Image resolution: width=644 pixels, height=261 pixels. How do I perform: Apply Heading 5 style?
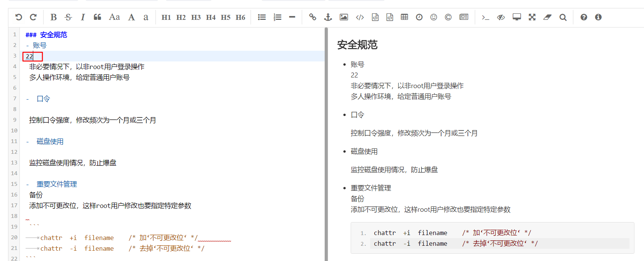pos(226,17)
